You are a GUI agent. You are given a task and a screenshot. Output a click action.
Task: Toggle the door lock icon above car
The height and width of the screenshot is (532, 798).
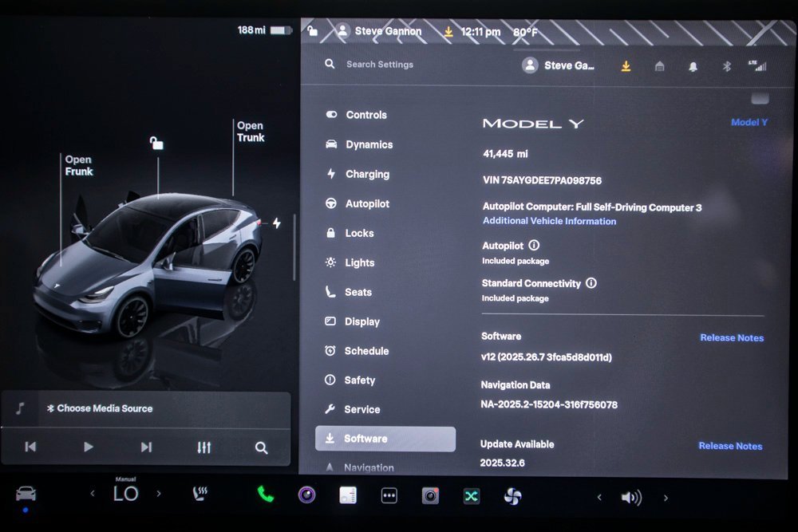157,143
